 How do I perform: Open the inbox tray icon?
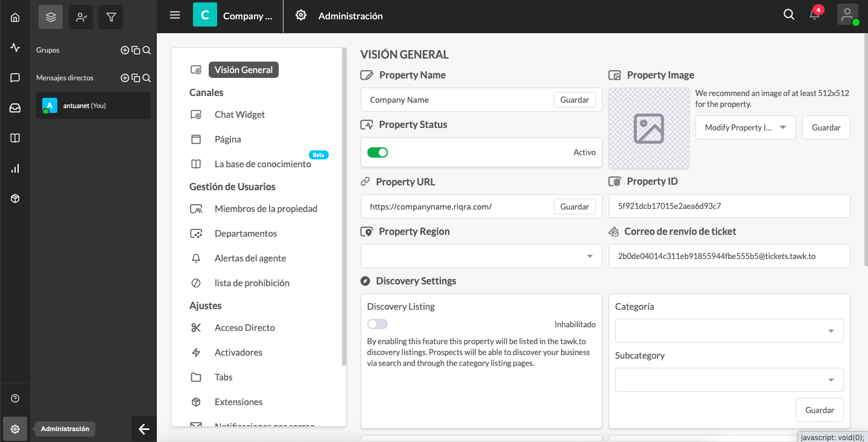coord(15,108)
